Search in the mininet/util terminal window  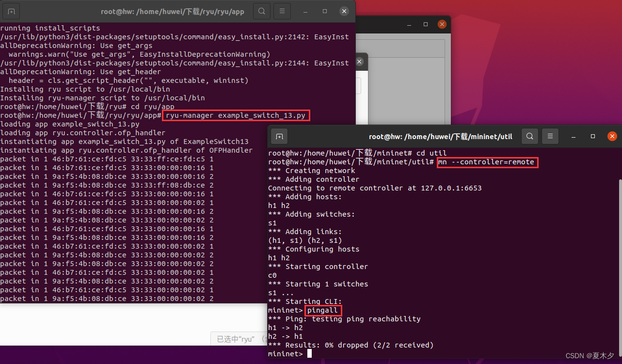tap(530, 136)
